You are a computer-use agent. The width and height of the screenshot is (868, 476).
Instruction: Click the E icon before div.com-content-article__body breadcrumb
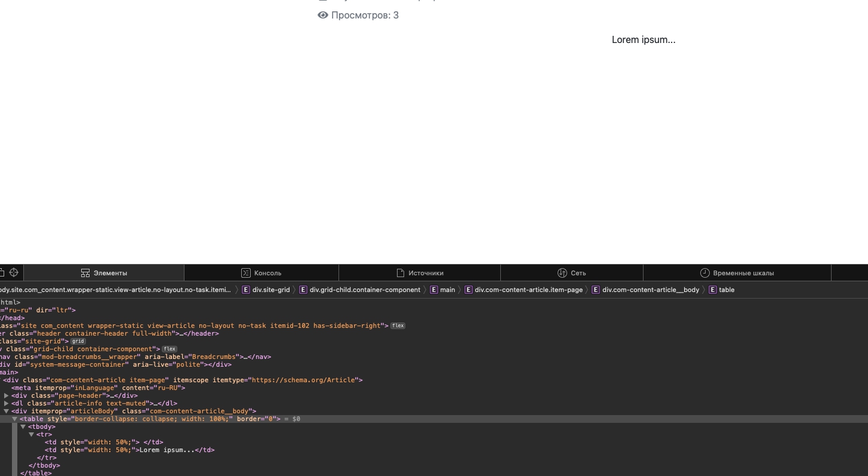(596, 290)
